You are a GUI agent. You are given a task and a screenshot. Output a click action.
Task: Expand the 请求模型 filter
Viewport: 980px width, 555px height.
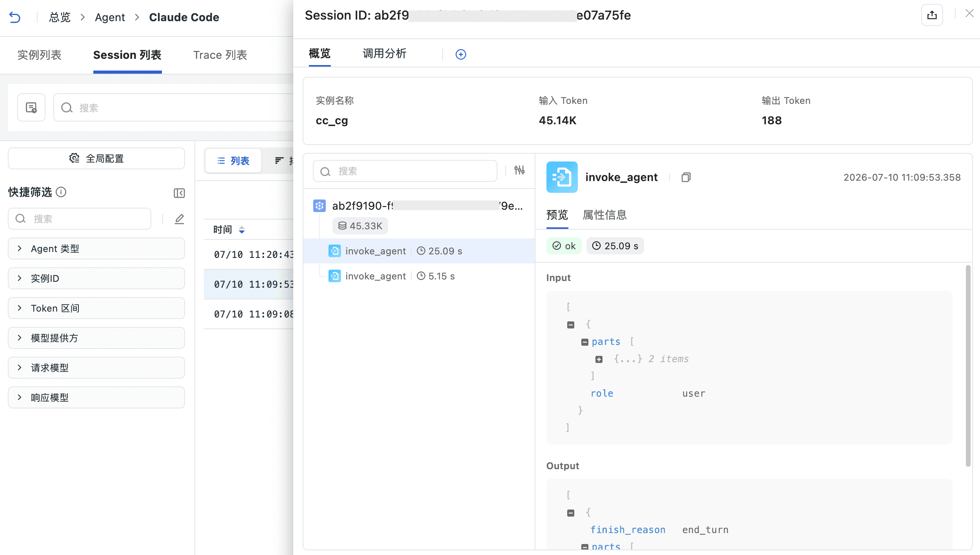pyautogui.click(x=96, y=368)
